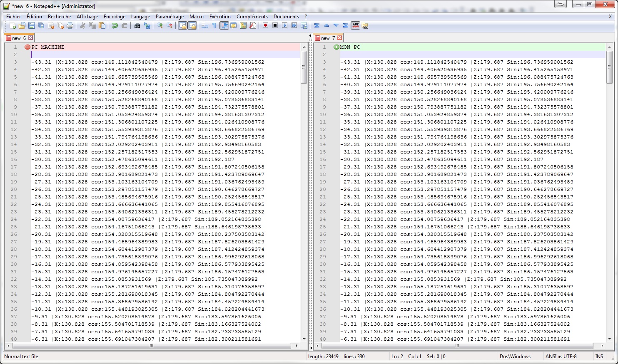Toggle synchronized vertical scrolling
The image size is (618, 364).
[x=182, y=25]
